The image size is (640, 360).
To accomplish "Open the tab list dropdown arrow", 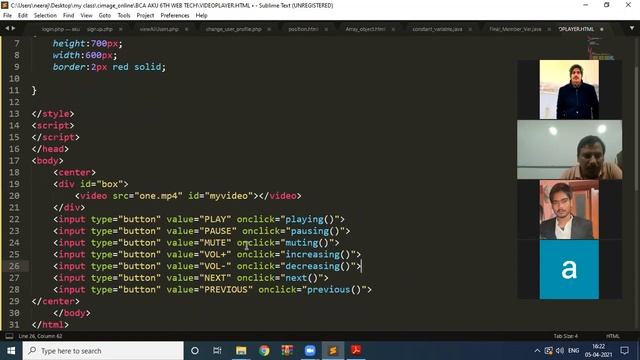I will [x=632, y=29].
